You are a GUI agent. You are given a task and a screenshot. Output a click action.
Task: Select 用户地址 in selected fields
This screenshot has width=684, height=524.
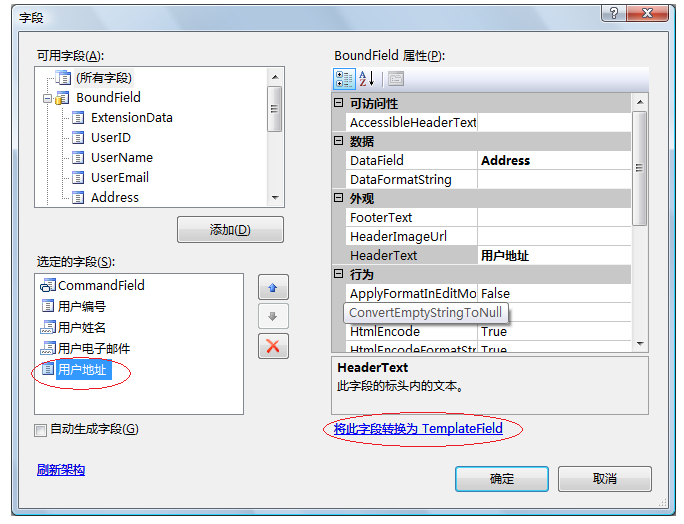pyautogui.click(x=82, y=370)
